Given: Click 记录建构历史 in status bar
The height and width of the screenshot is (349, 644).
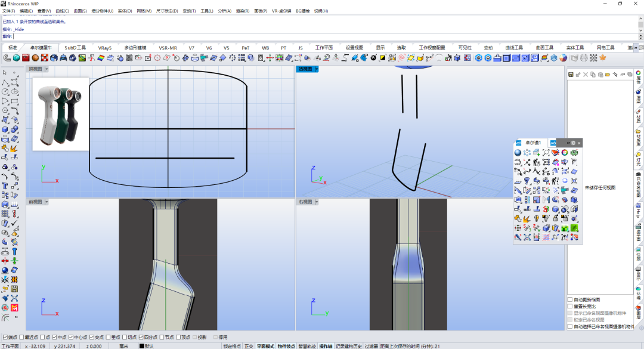Looking at the screenshot, I should (x=349, y=346).
